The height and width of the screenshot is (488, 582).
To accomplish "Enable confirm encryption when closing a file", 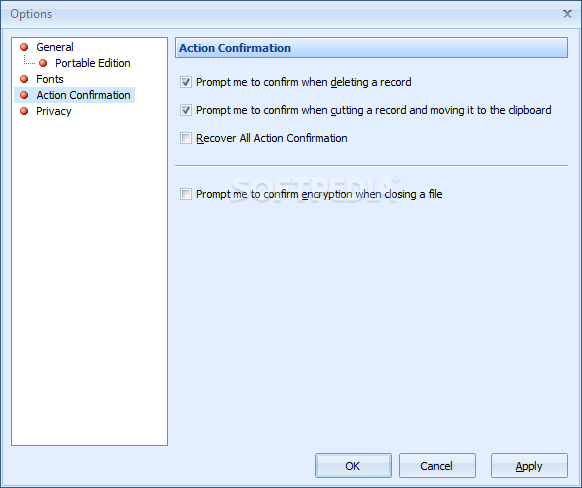I will (x=186, y=194).
